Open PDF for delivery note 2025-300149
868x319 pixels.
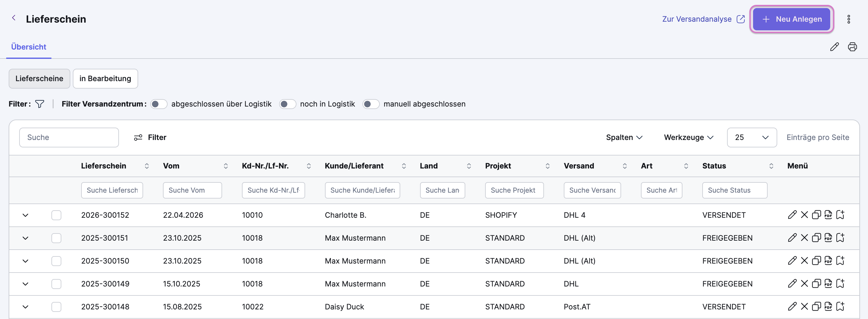click(x=828, y=284)
